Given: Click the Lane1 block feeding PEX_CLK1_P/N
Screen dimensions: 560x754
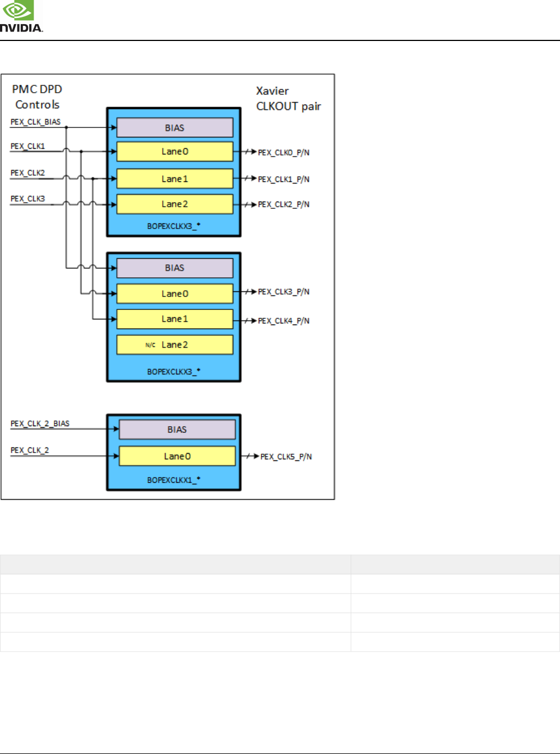Looking at the screenshot, I should 175,179.
